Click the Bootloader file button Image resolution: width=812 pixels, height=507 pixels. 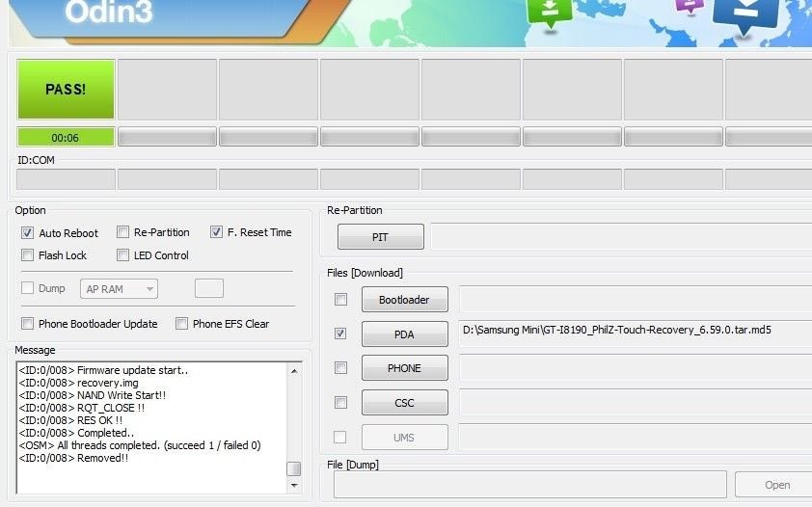(x=404, y=300)
